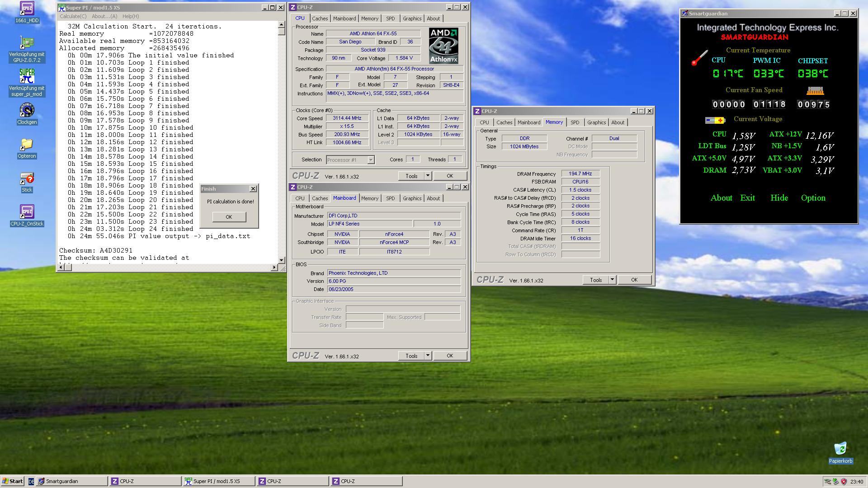Click OK in the Finish dialog
The width and height of the screenshot is (868, 488).
tap(229, 217)
